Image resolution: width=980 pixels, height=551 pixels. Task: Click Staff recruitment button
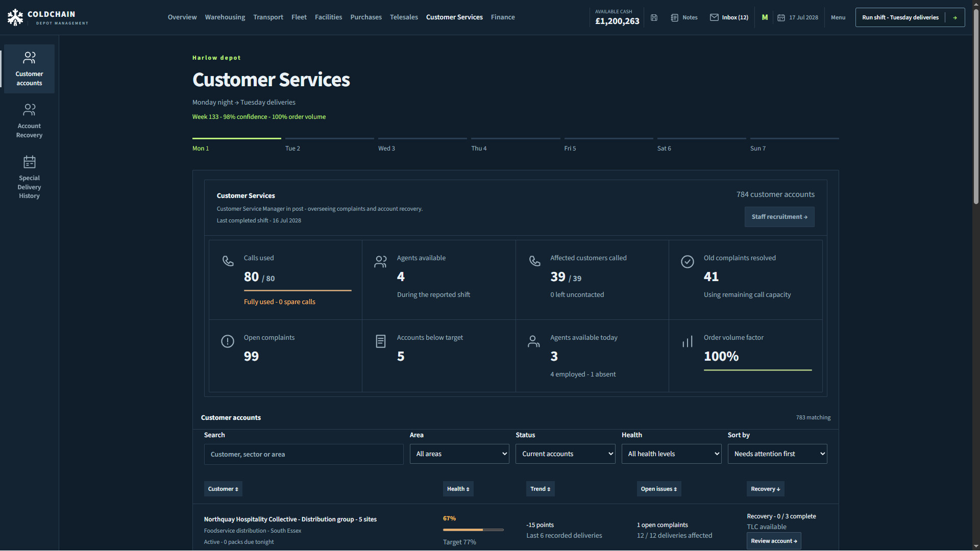(779, 217)
